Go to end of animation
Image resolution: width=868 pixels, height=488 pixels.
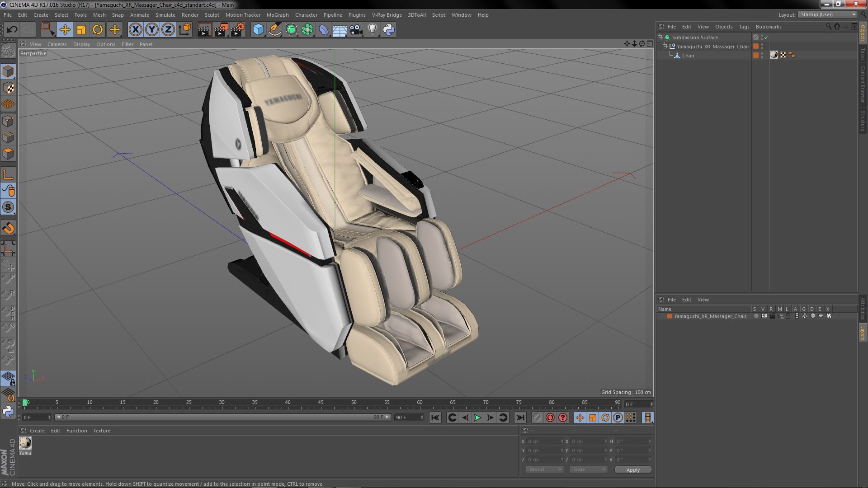(520, 418)
